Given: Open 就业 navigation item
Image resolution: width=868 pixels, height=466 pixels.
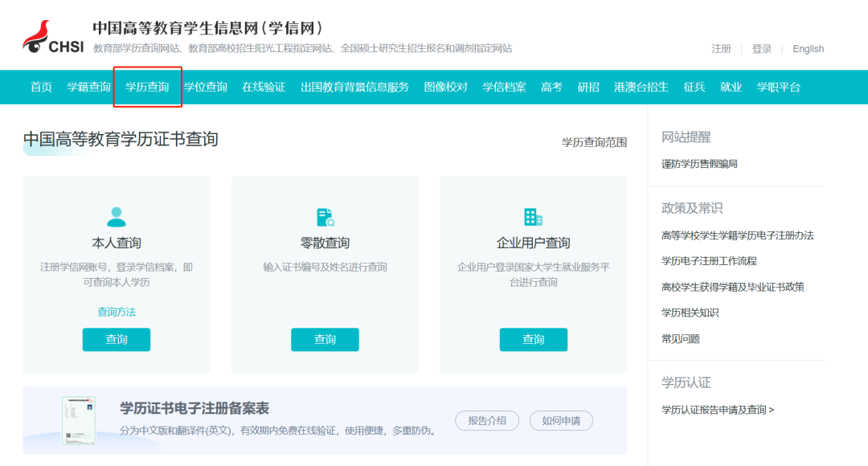Looking at the screenshot, I should coord(731,87).
